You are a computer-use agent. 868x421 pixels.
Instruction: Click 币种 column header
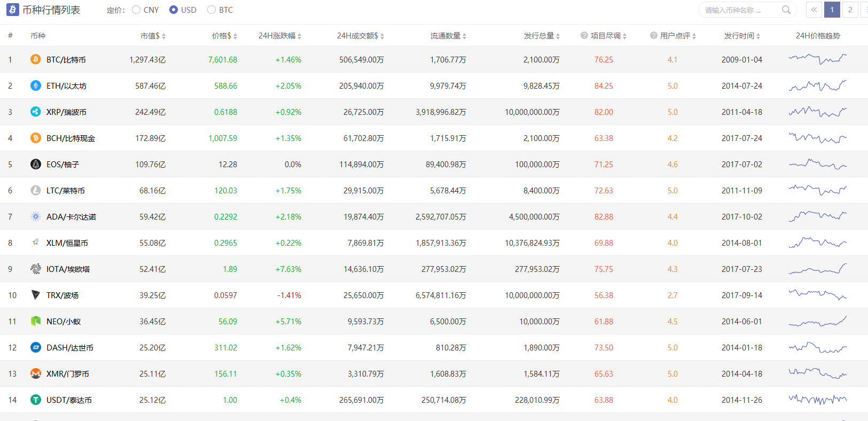point(38,36)
